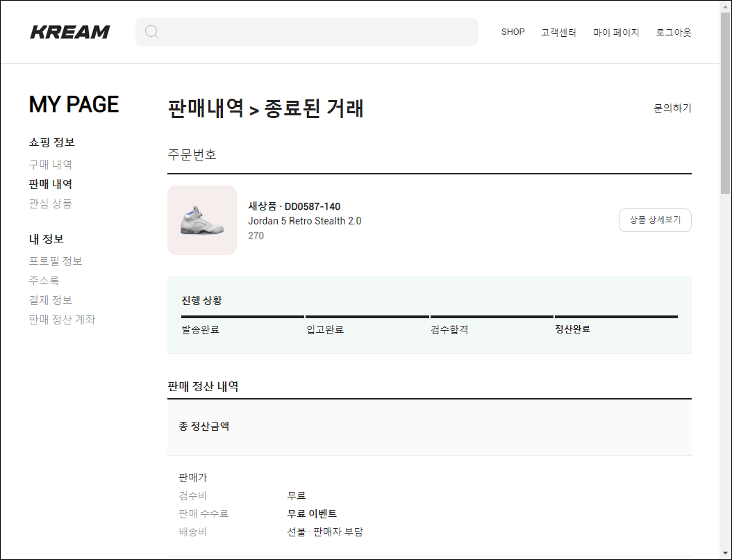732x560 pixels.
Task: Click the 입고완료 progress step
Action: [325, 330]
